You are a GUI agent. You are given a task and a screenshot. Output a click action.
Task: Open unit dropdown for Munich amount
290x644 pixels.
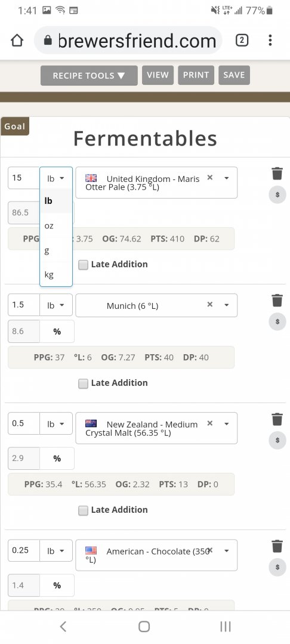pos(56,305)
